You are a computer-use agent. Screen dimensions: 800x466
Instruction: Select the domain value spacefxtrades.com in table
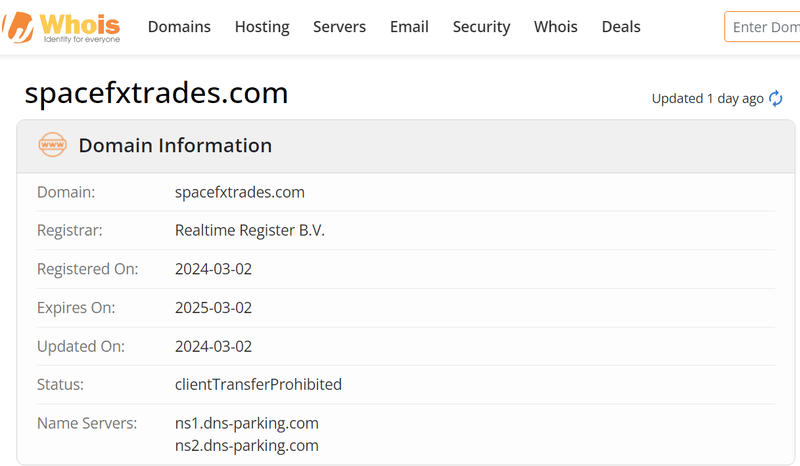point(240,192)
